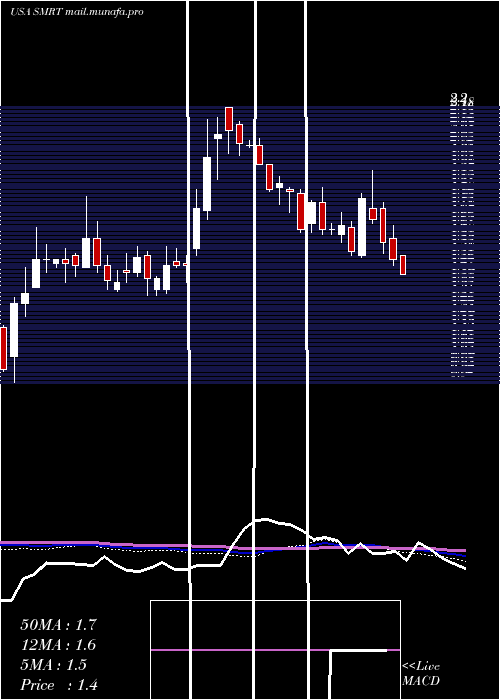Image resolution: width=500 pixels, height=700 pixels.
Task: Click the 'USA SMRT mail.munafa.pro' title text
Action: (77, 12)
